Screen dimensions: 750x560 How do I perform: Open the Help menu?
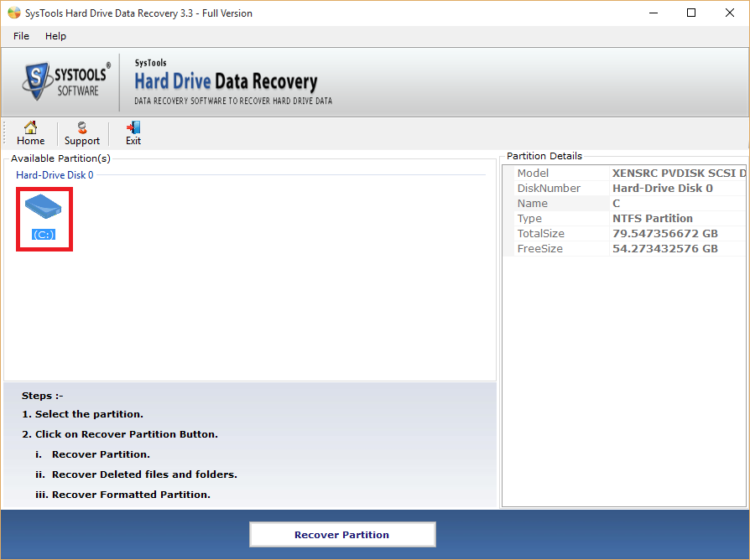point(55,36)
